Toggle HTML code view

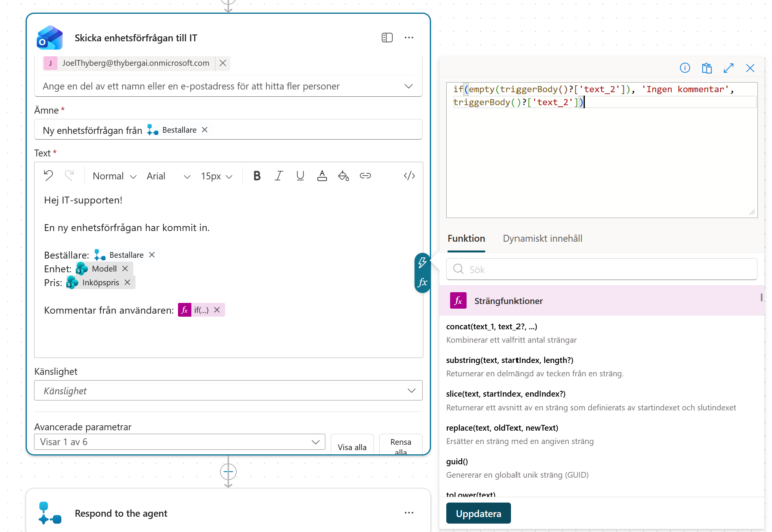(409, 176)
